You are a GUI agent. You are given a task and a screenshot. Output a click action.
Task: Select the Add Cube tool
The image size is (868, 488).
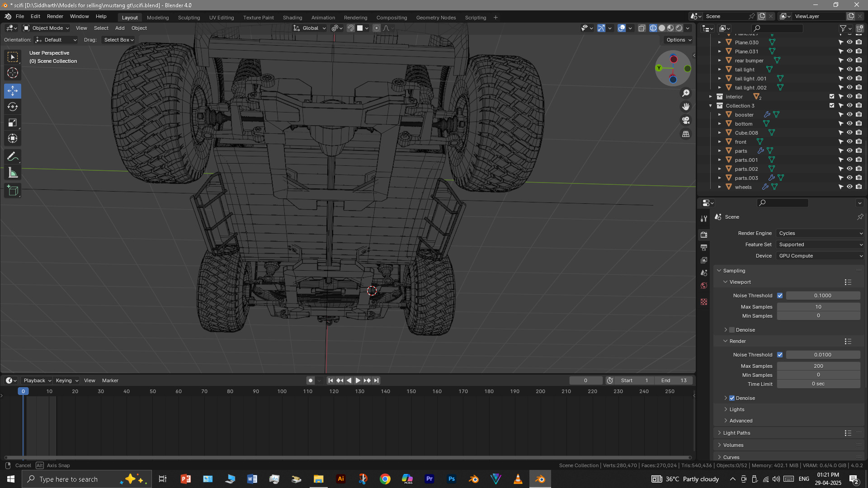[13, 191]
